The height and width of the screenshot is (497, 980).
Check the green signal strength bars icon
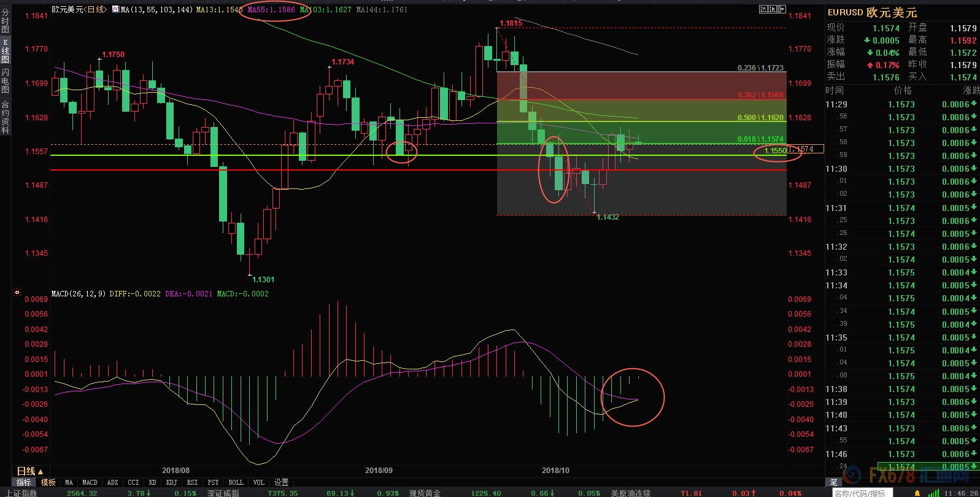click(x=933, y=493)
